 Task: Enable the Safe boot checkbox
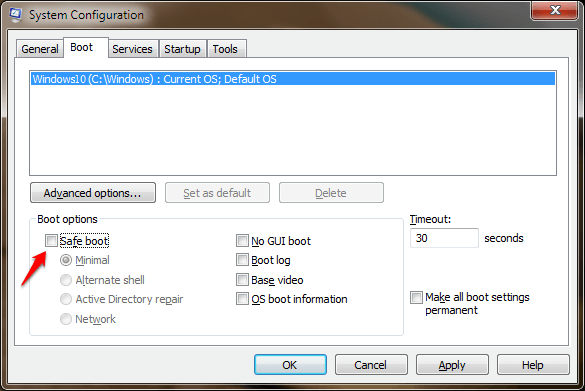click(51, 241)
